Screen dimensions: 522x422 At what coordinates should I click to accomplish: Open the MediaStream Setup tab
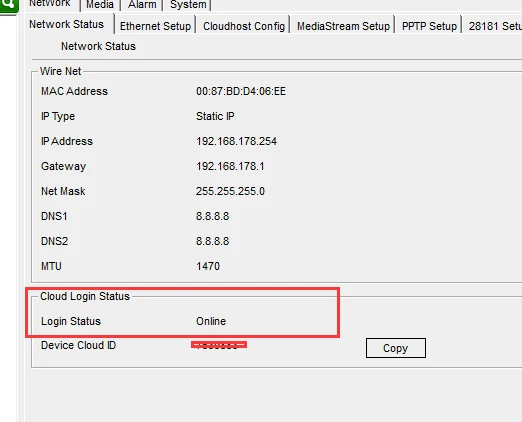(x=343, y=26)
